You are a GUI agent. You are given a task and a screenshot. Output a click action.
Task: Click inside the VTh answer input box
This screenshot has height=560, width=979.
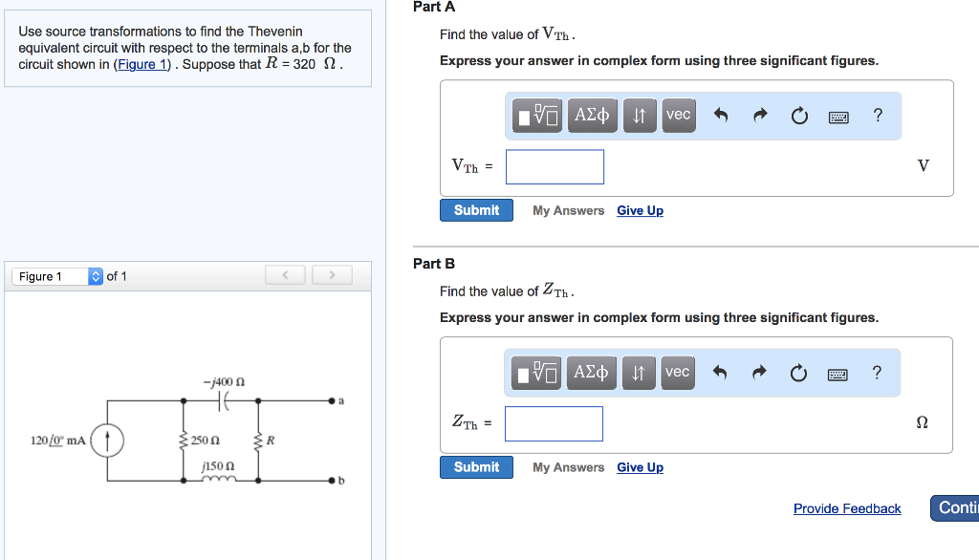[555, 166]
